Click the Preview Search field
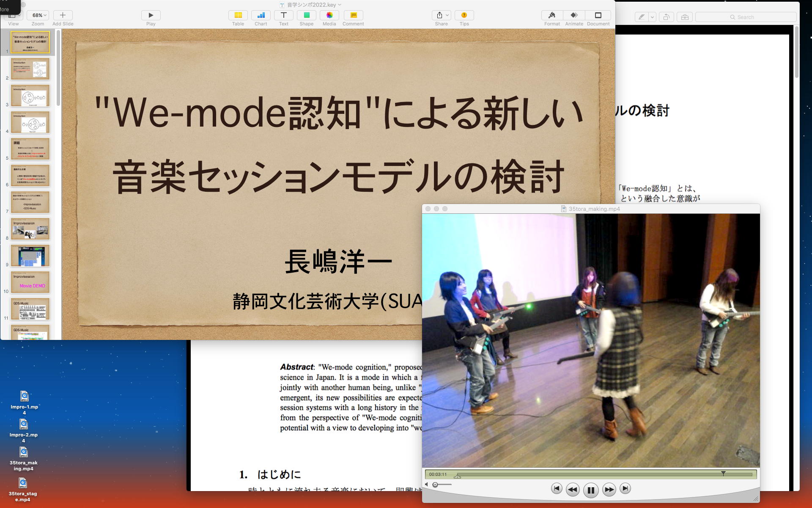 (x=746, y=17)
